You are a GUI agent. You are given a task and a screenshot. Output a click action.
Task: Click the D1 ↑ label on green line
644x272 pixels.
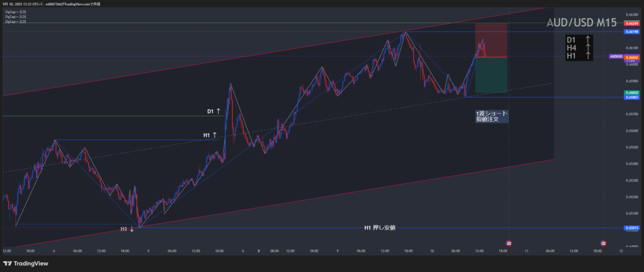pos(214,111)
